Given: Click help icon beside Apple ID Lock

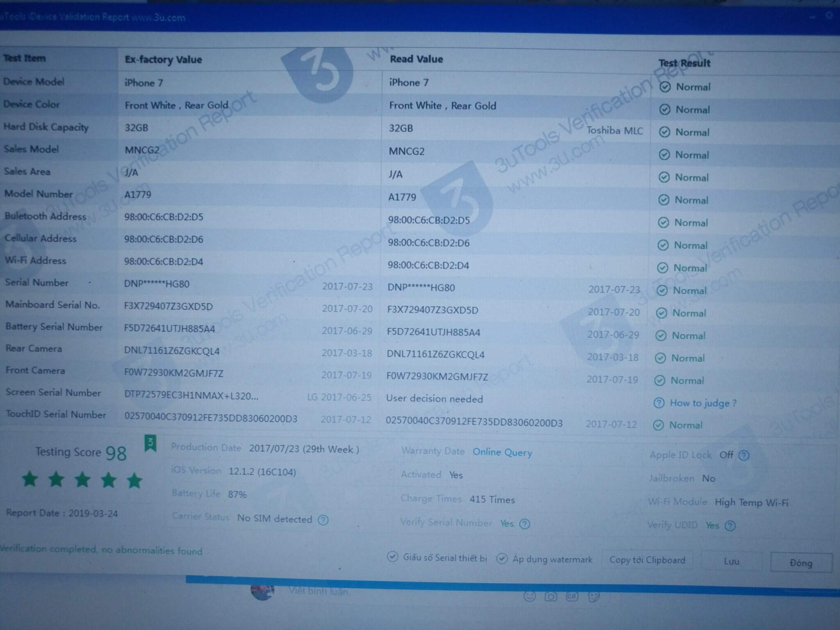Looking at the screenshot, I should click(744, 455).
